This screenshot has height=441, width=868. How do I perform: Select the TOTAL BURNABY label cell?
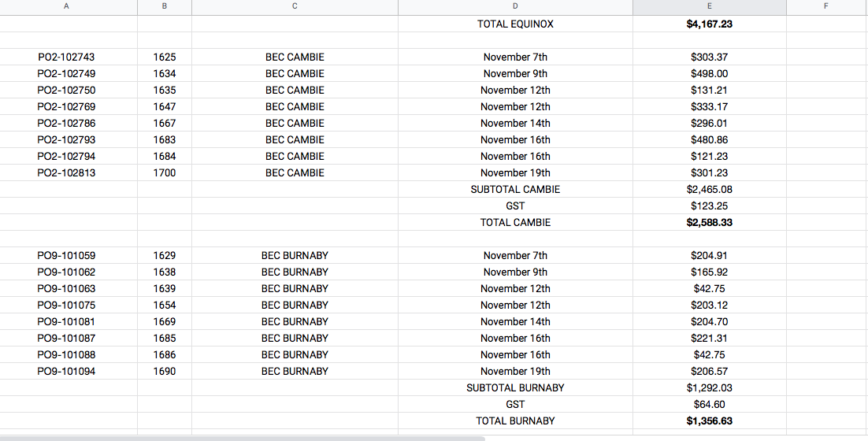515,421
